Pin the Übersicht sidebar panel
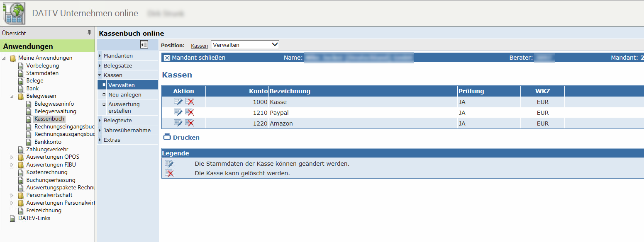This screenshot has height=242, width=644. tap(89, 33)
